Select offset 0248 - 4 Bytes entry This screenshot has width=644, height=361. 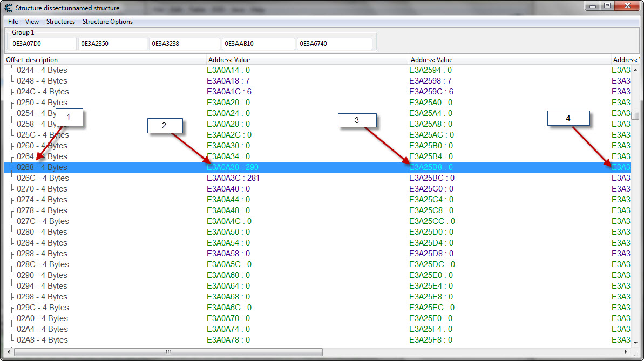pos(42,81)
